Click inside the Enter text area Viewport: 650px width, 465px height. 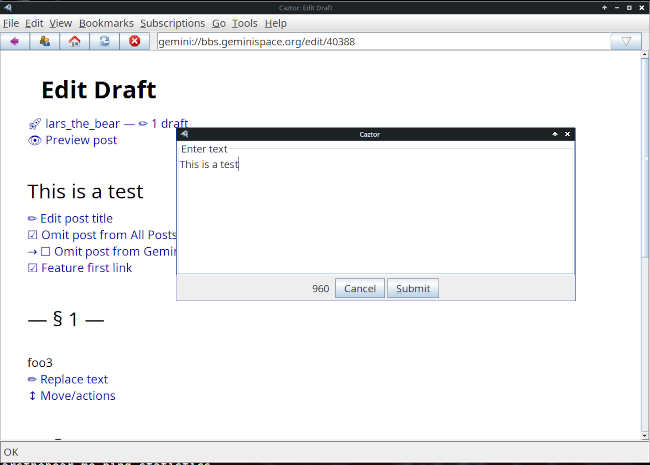[376, 213]
